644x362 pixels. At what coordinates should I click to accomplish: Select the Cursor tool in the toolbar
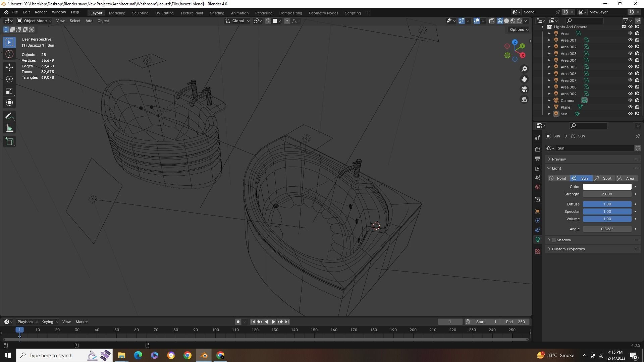9,54
